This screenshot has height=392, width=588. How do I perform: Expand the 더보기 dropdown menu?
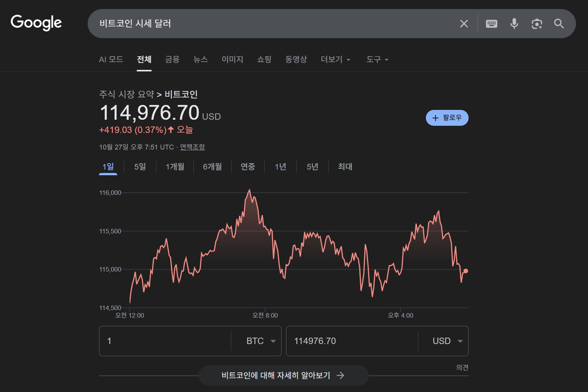pos(335,60)
